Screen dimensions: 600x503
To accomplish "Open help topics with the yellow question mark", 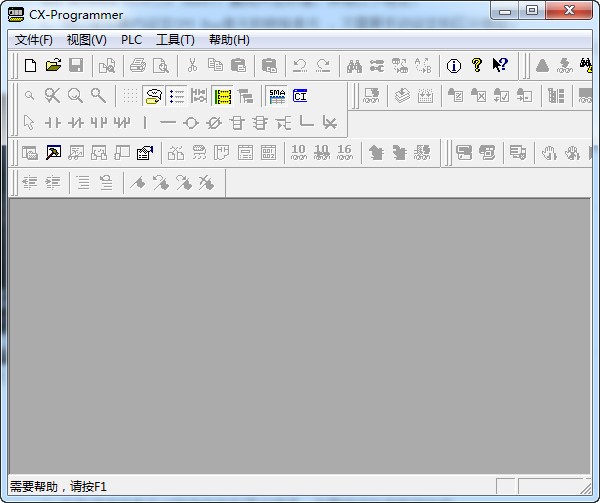I will tap(476, 66).
